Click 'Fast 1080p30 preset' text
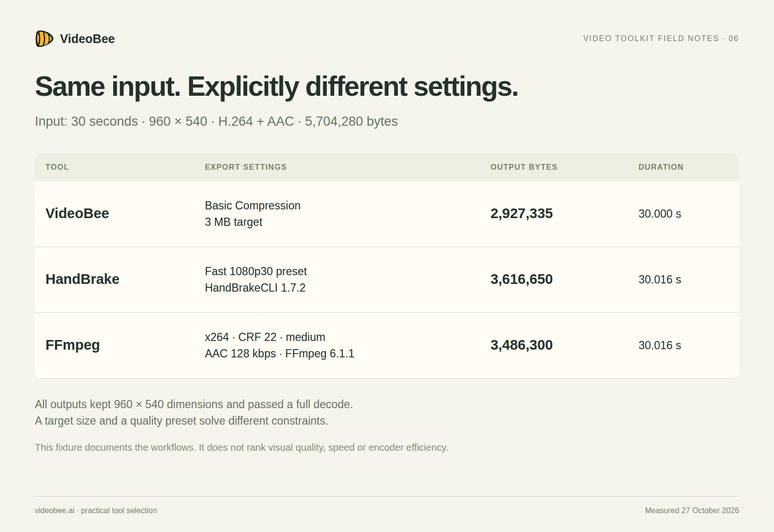This screenshot has height=532, width=774. tap(256, 271)
